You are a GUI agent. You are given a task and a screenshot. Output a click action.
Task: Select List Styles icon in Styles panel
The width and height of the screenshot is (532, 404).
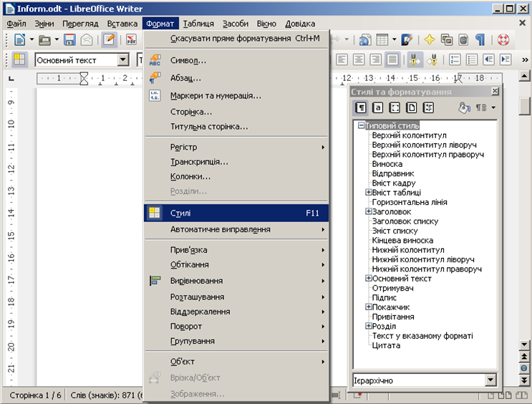[428, 108]
